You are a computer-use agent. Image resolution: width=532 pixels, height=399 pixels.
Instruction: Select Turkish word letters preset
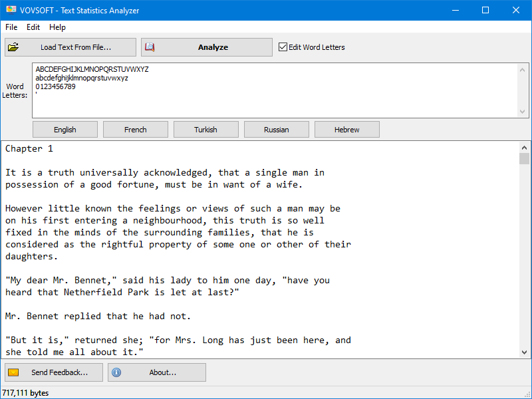(x=206, y=130)
